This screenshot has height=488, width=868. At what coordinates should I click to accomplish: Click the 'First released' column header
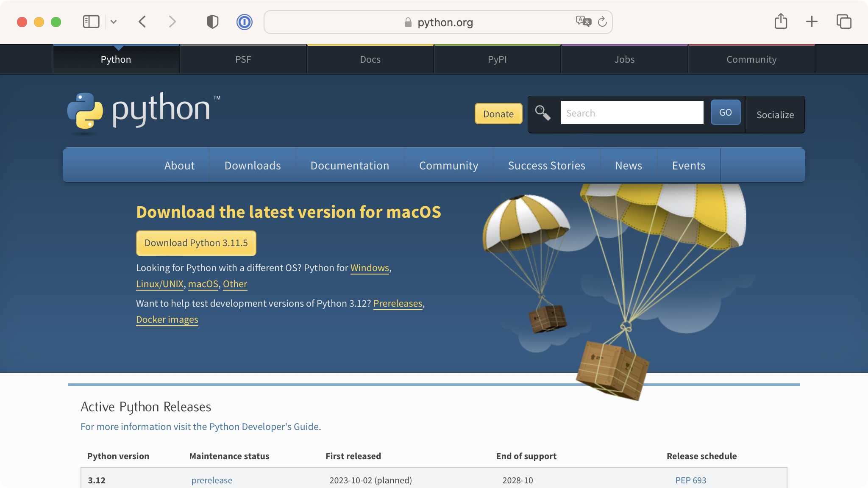tap(353, 456)
